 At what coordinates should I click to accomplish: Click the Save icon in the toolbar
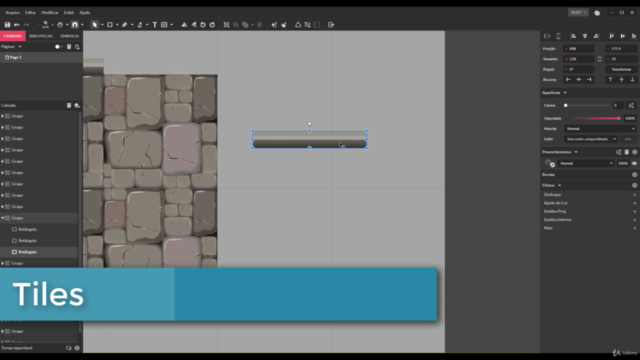point(7,25)
